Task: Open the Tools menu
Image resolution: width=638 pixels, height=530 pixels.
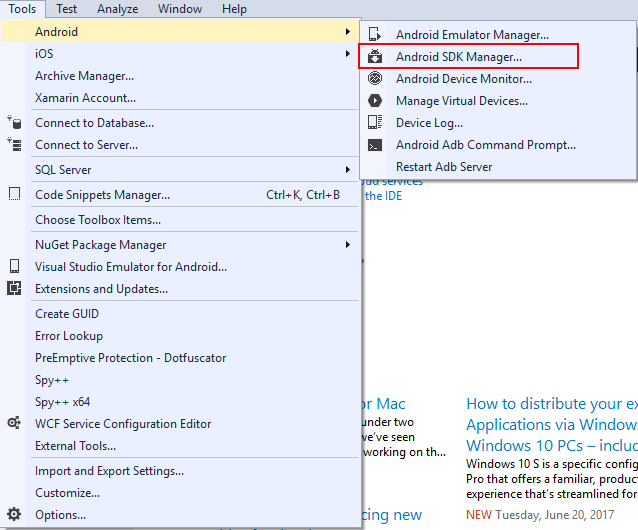Action: click(22, 9)
